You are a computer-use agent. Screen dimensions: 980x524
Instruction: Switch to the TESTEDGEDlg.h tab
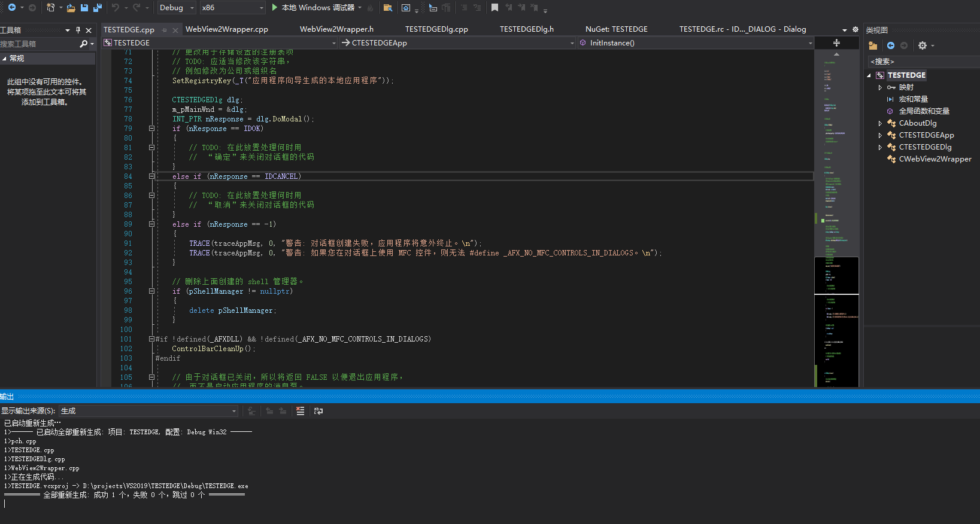(x=527, y=29)
